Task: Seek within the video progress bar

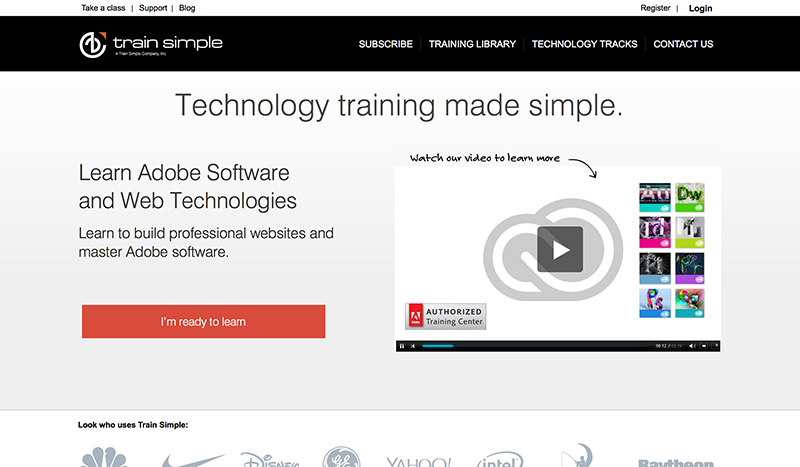Action: (x=536, y=346)
